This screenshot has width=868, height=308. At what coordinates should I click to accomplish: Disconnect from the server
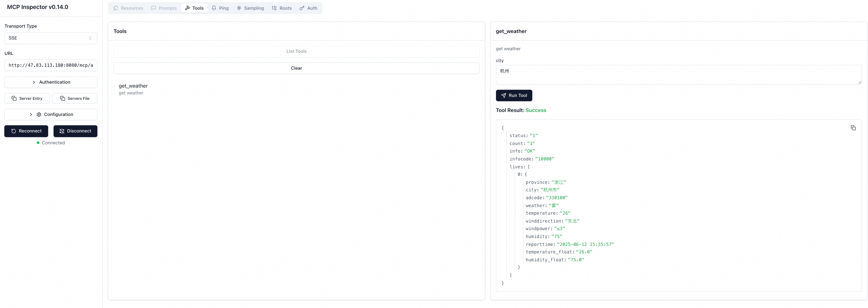75,131
